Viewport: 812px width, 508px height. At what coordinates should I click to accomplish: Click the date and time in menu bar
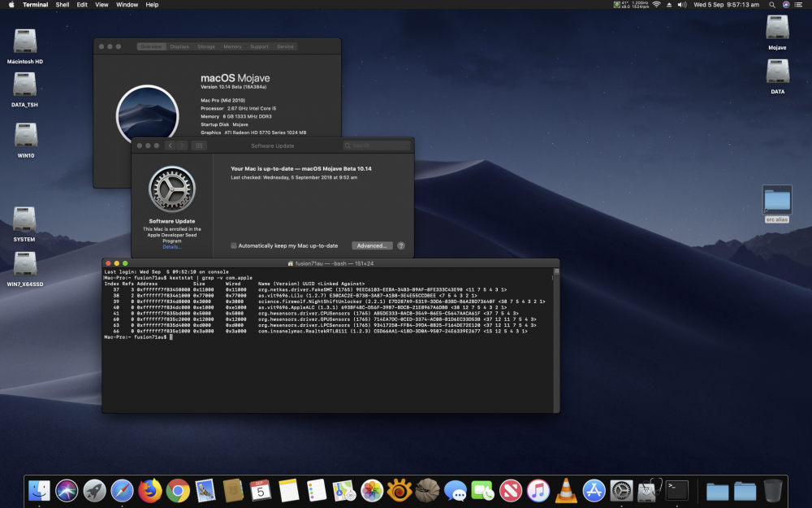pyautogui.click(x=726, y=5)
